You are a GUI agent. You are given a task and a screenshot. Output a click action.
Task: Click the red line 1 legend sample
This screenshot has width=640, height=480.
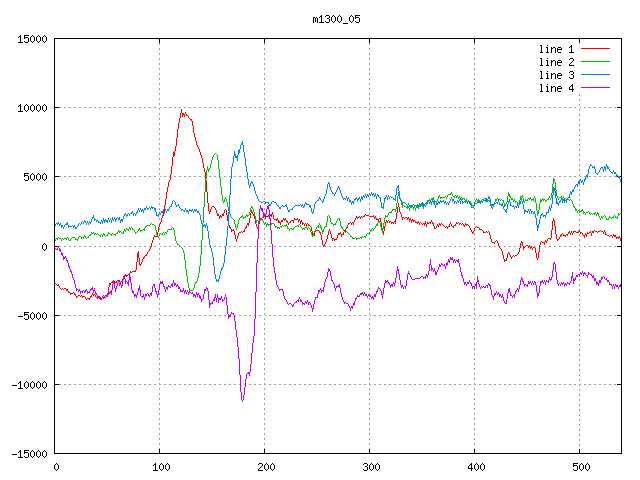[x=595, y=49]
